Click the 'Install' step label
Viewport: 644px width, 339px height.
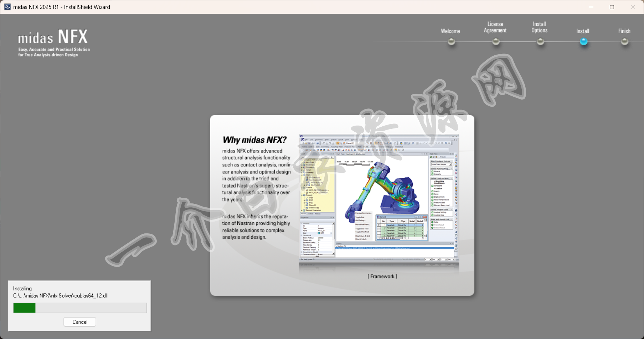pos(583,31)
